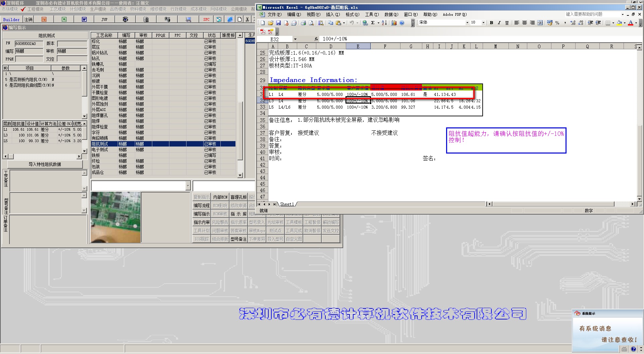This screenshot has height=354, width=644.
Task: Open the font name dropdown showing 宋体
Action: coord(467,23)
